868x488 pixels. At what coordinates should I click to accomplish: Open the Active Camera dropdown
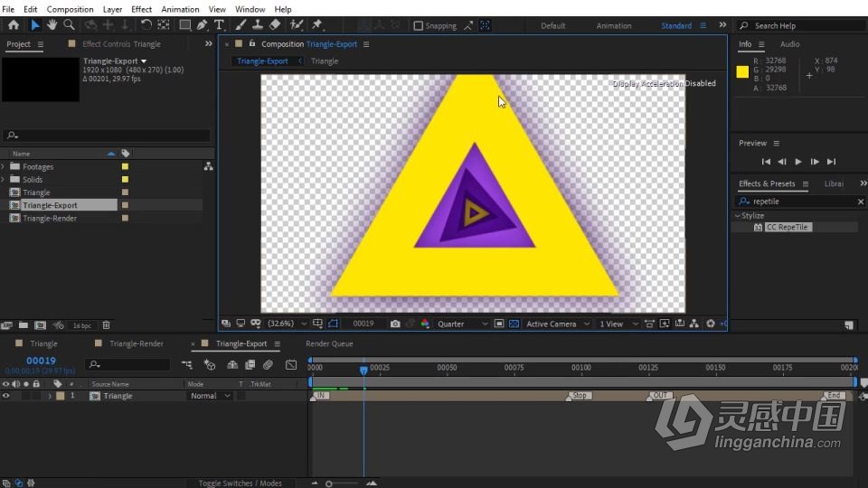coord(557,324)
